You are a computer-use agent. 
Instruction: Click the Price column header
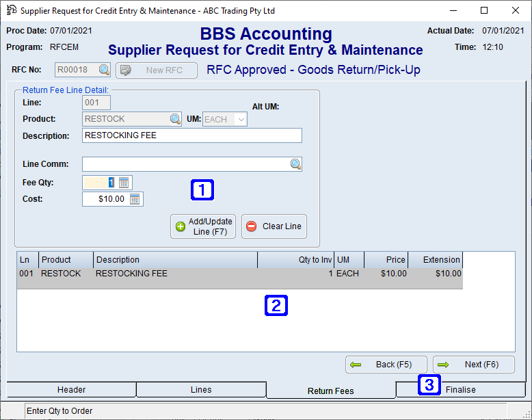[x=386, y=260]
